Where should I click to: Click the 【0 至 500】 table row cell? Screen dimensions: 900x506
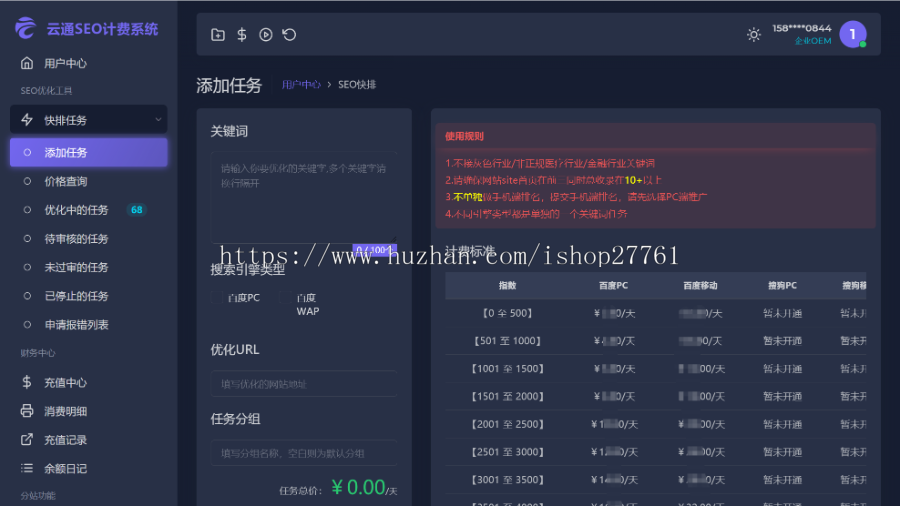(507, 313)
